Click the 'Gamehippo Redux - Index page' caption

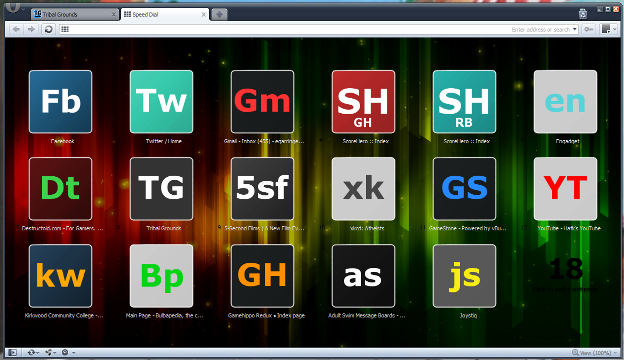266,315
